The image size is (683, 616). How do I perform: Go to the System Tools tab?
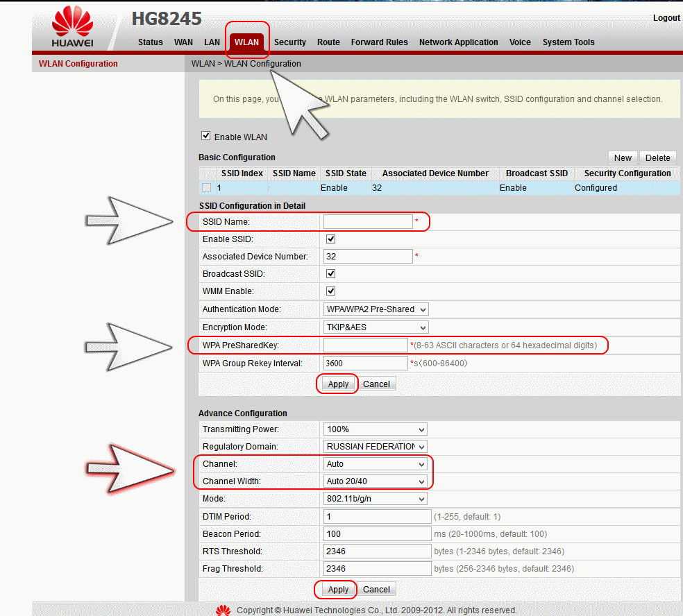568,42
